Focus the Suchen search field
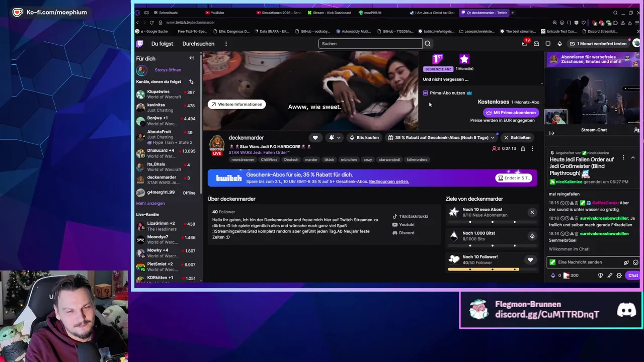This screenshot has height=362, width=644. (x=370, y=44)
